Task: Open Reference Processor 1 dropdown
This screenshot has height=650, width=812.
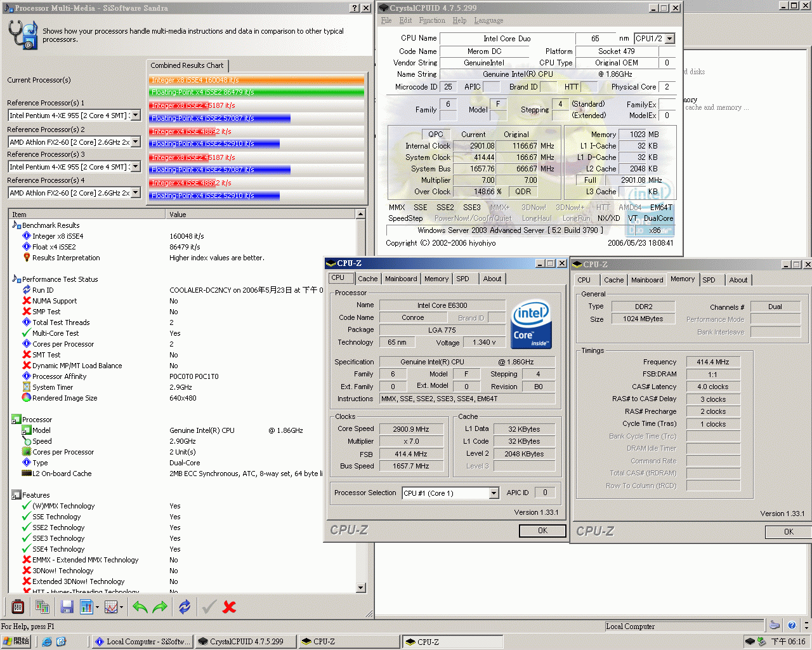Action: (x=136, y=116)
